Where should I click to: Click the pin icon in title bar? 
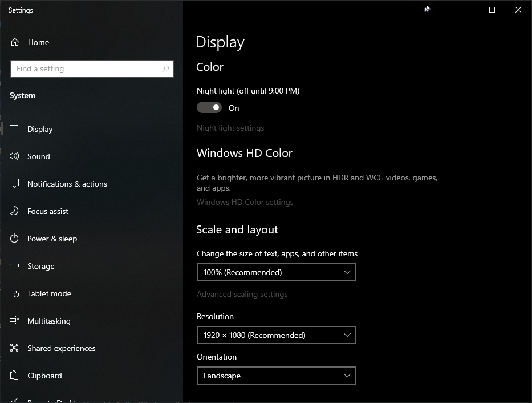[427, 10]
